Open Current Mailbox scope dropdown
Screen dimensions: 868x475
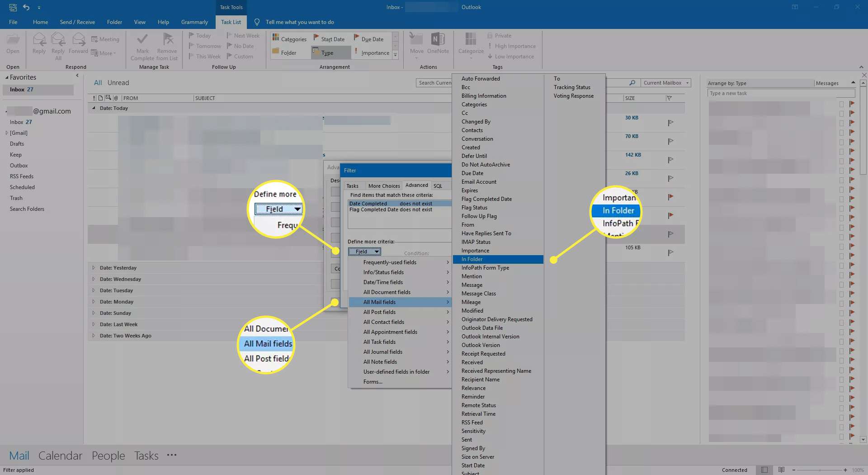pos(666,83)
